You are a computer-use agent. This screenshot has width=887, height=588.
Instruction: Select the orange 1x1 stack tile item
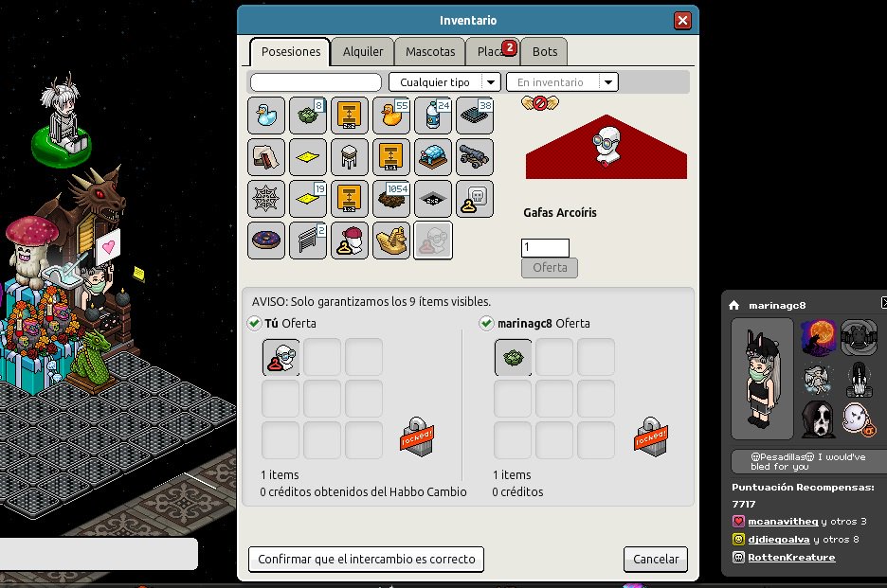(x=390, y=157)
